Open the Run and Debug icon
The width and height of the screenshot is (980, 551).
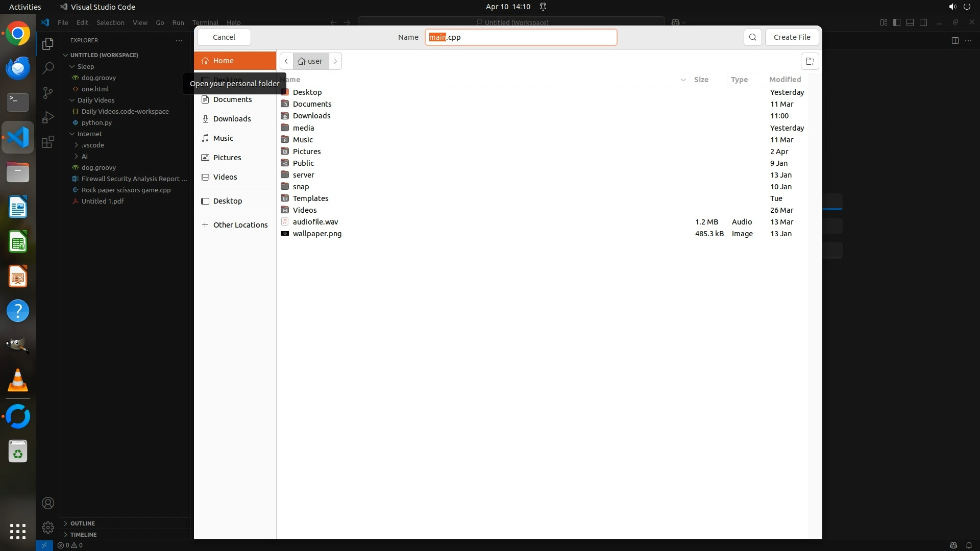[x=48, y=117]
